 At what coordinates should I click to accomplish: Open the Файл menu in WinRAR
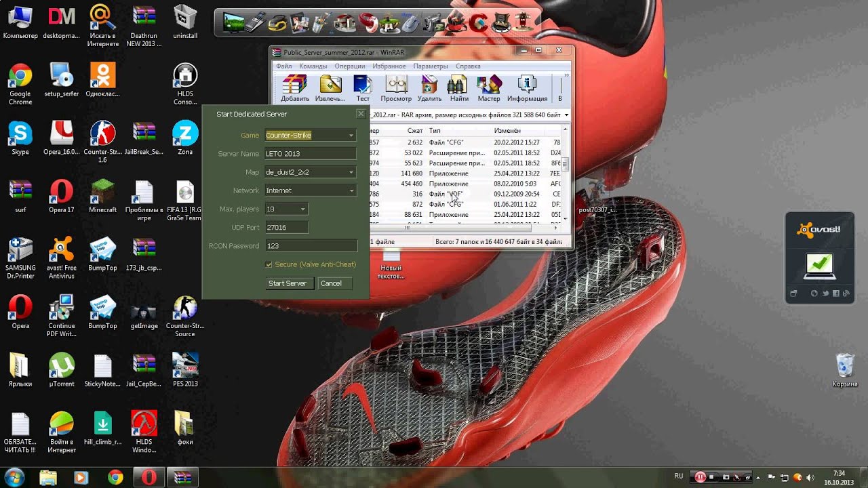(283, 66)
